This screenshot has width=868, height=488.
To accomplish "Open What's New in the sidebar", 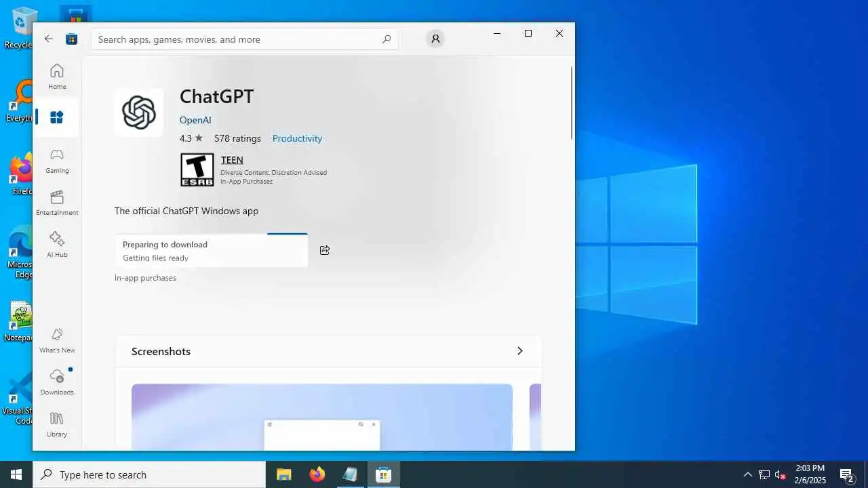I will (57, 340).
